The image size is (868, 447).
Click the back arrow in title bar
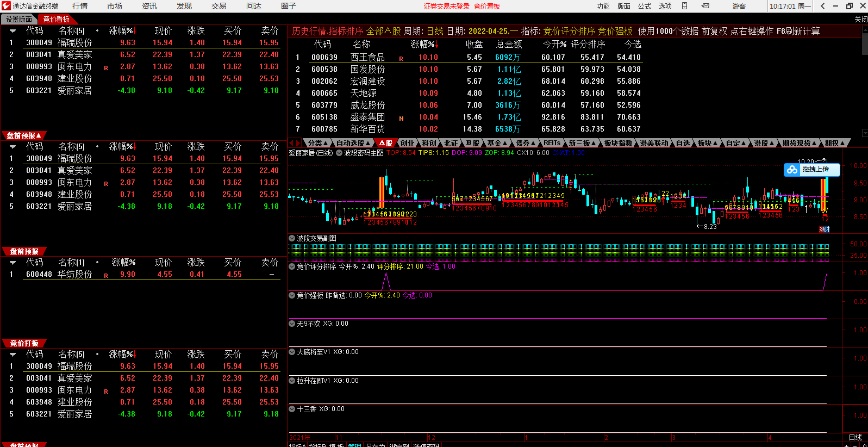(x=823, y=6)
